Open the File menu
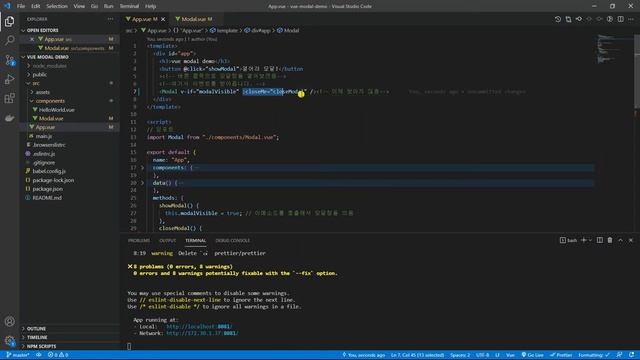The image size is (640, 360). 21,6
